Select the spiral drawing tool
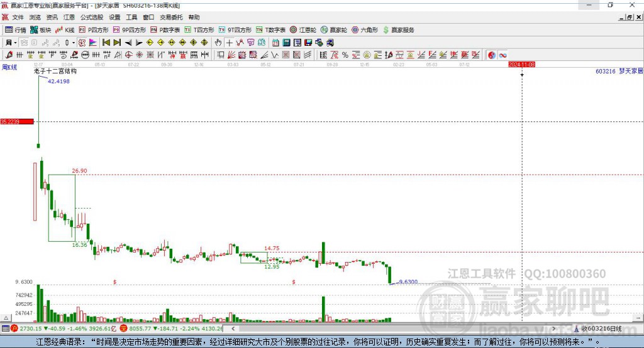This screenshot has width=644, height=348. 64,55
